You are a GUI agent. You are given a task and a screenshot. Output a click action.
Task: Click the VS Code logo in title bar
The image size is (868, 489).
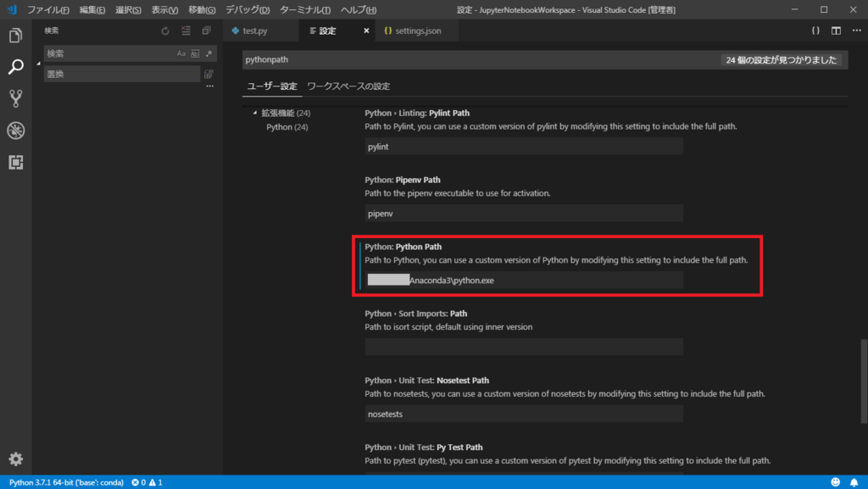click(12, 10)
